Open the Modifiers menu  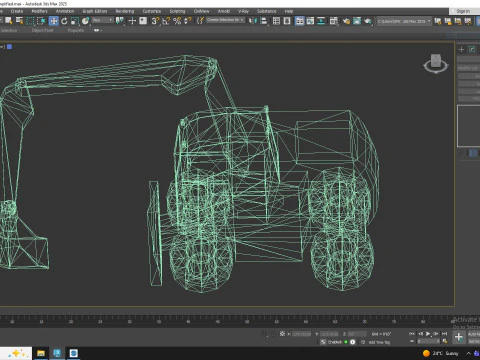pyautogui.click(x=39, y=11)
